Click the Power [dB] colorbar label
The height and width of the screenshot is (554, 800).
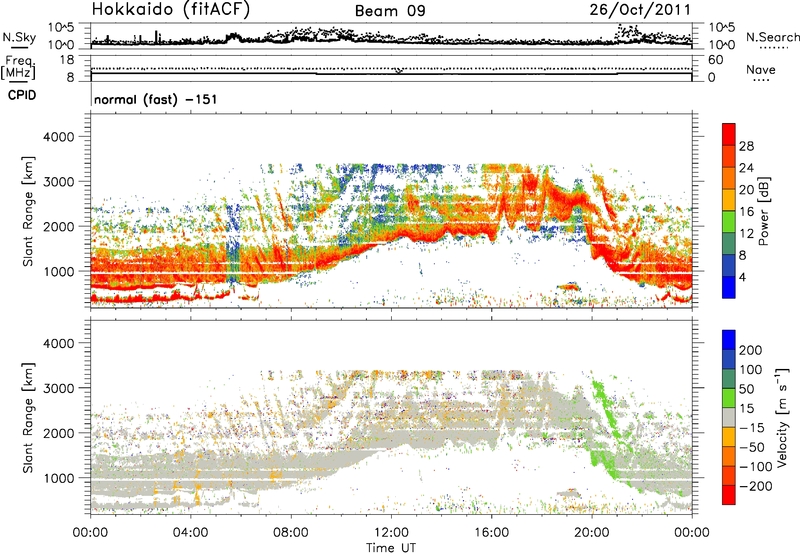[763, 211]
